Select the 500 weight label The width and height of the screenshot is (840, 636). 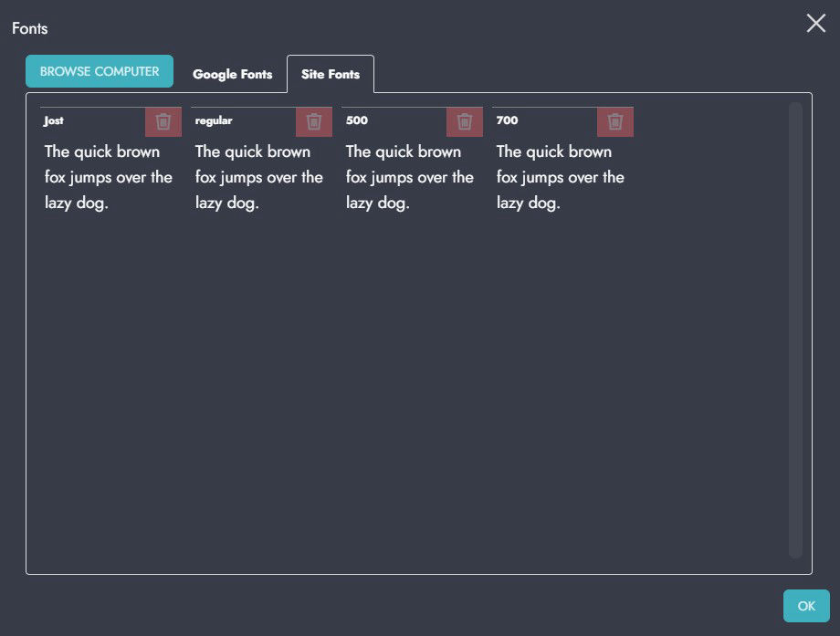[357, 120]
